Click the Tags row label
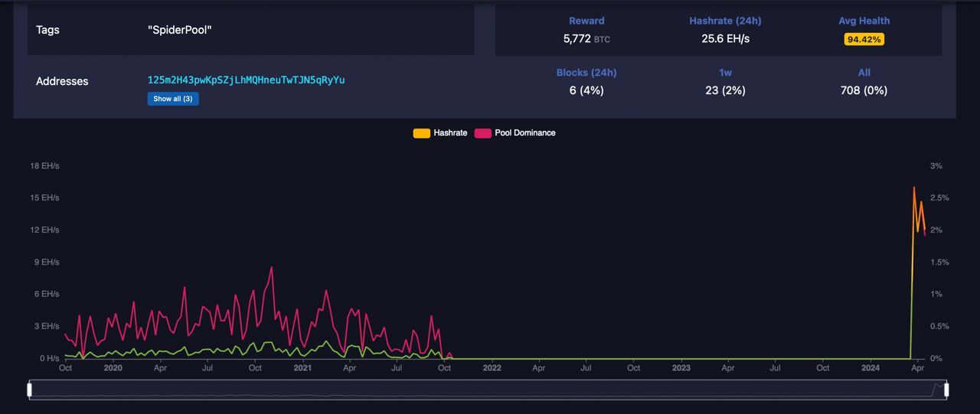 (47, 30)
